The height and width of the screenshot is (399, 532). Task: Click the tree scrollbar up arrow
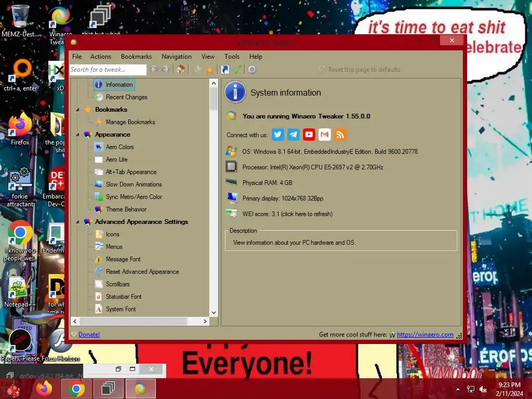click(214, 83)
